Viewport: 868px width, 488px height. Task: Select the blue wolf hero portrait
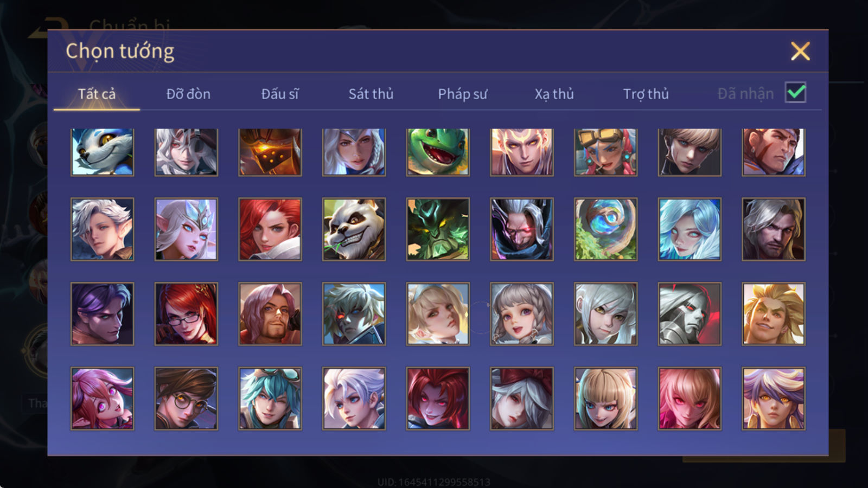[x=102, y=152]
